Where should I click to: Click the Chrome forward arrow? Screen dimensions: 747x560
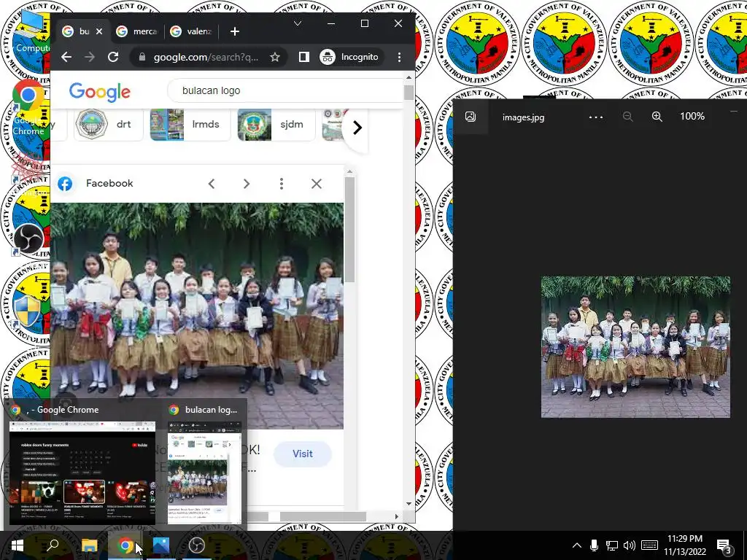[x=90, y=57]
